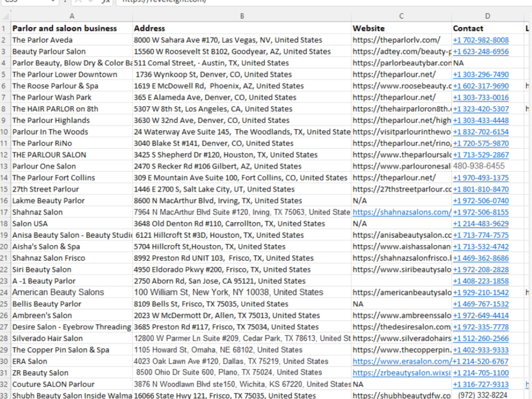Select cell 'Parlour One Salon'
This screenshot has width=532, height=399.
tap(72, 166)
